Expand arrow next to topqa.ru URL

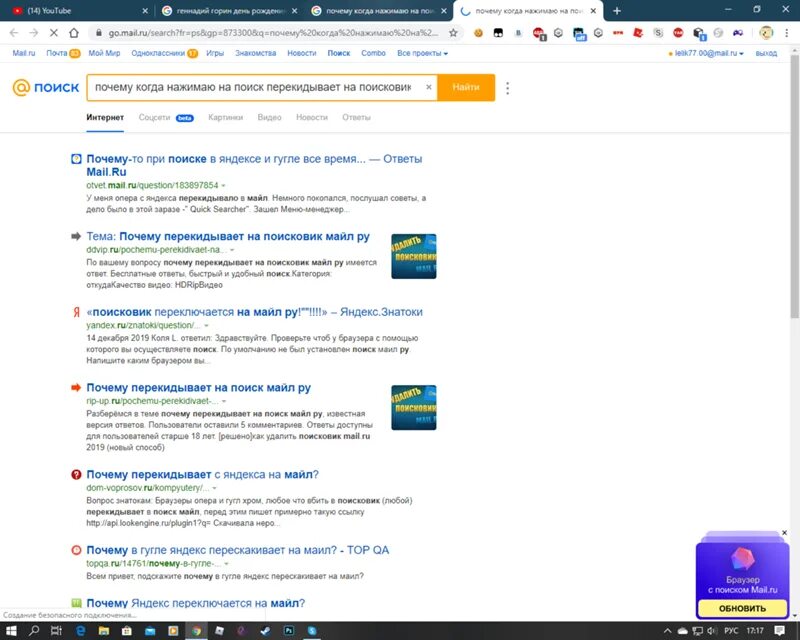pyautogui.click(x=226, y=563)
